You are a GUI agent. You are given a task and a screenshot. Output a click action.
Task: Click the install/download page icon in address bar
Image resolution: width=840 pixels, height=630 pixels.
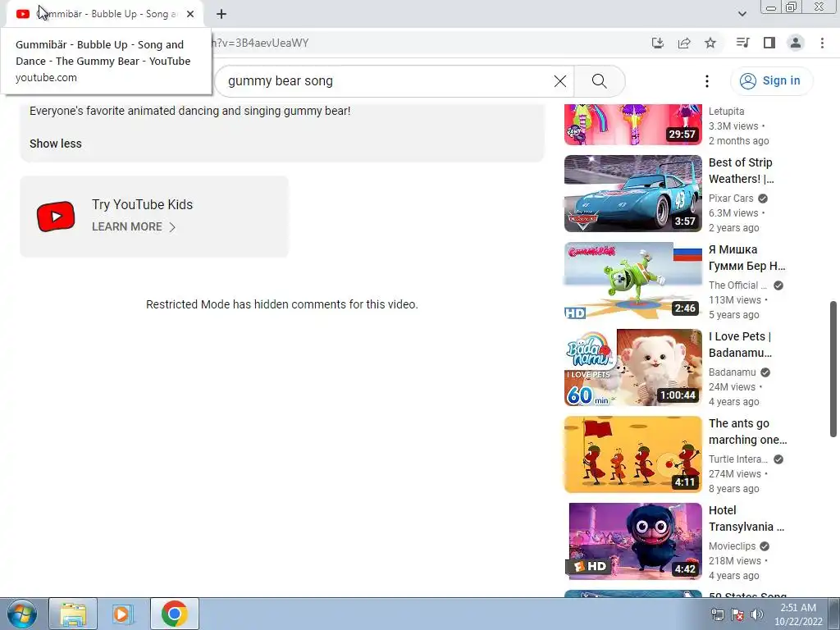point(658,43)
